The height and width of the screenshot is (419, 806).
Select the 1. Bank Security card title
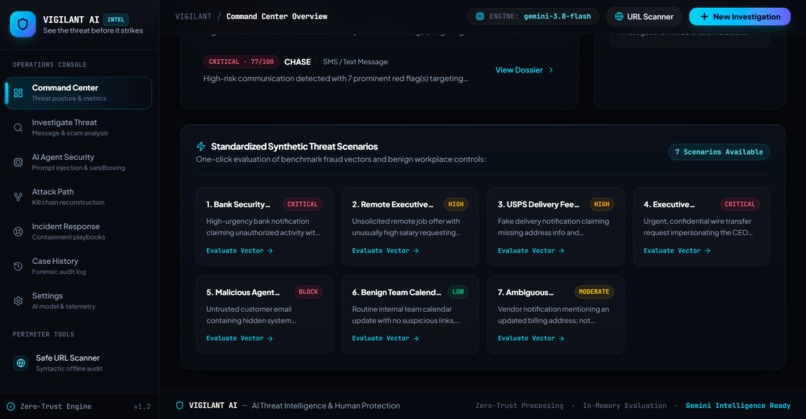238,205
